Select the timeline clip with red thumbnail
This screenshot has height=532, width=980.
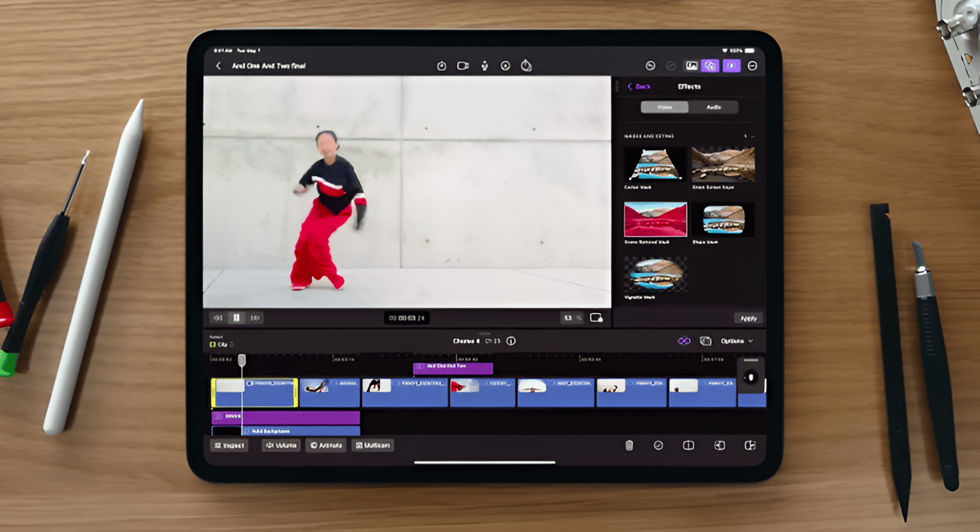click(x=482, y=393)
